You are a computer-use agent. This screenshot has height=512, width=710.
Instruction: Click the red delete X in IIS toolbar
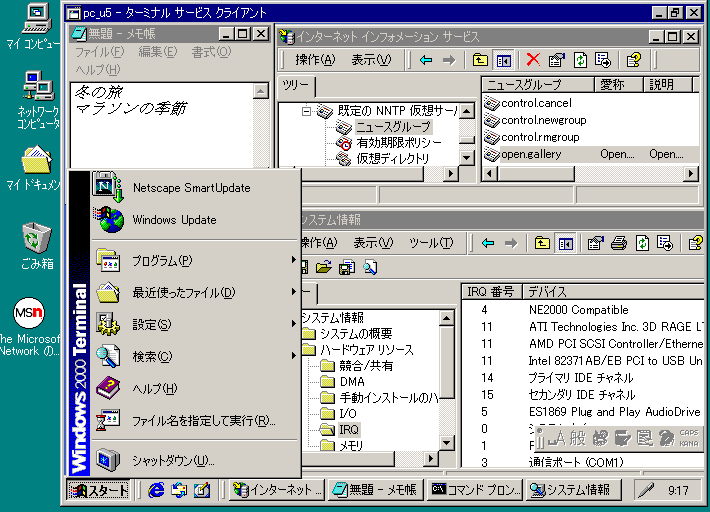click(533, 60)
